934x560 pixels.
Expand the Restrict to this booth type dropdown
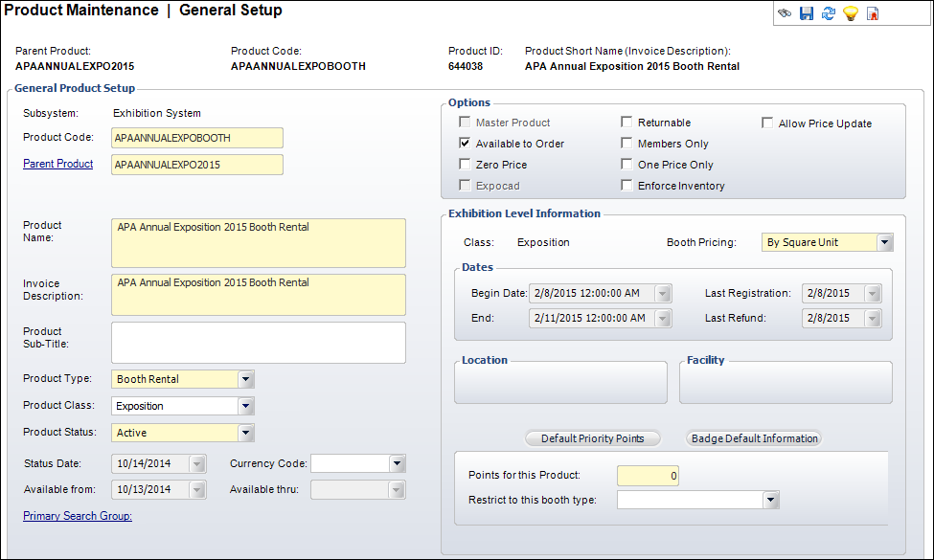(771, 500)
